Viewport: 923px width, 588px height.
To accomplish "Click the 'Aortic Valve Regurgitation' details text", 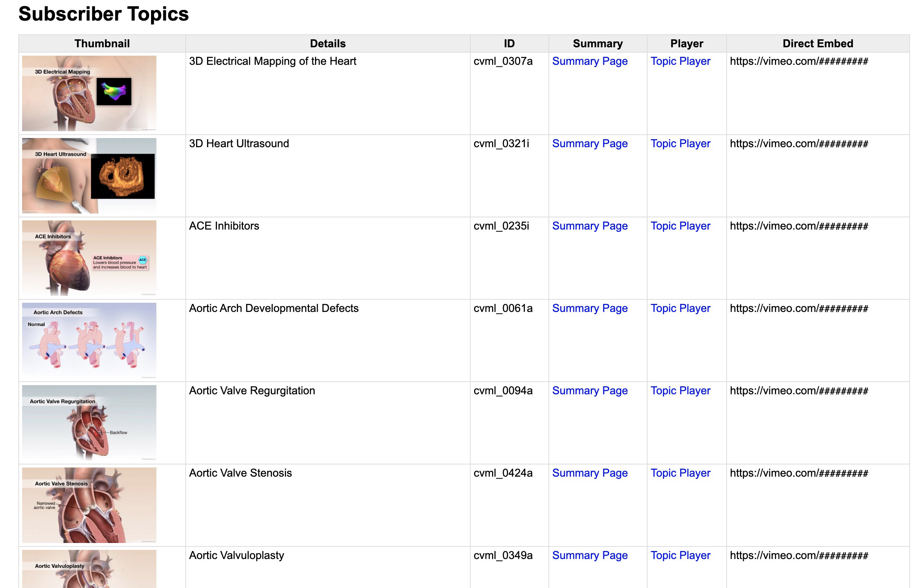I will click(252, 391).
